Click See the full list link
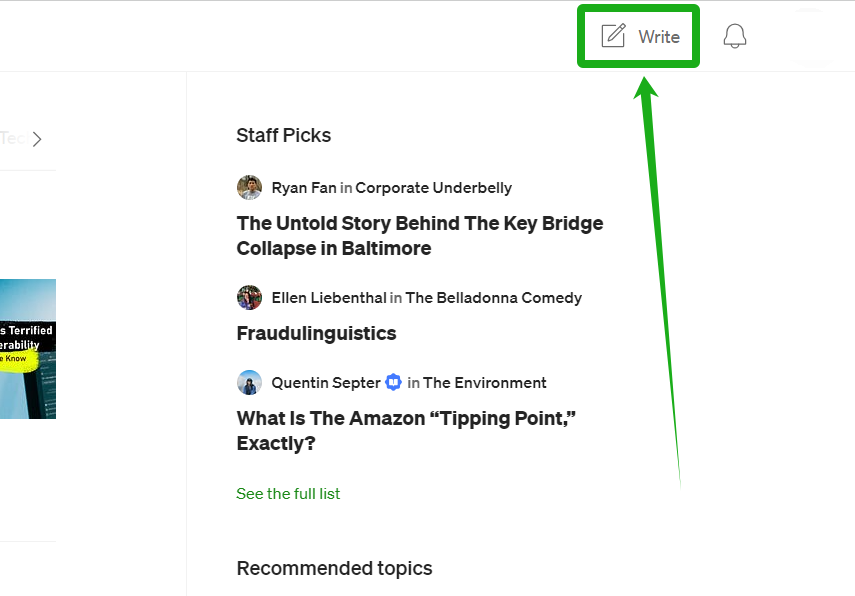Screen dimensions: 855x596 (288, 493)
